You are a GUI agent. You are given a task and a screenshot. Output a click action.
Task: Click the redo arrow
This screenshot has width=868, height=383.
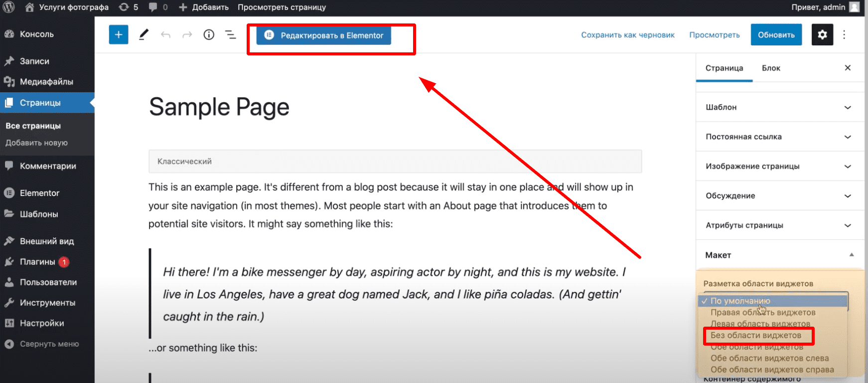(x=187, y=35)
